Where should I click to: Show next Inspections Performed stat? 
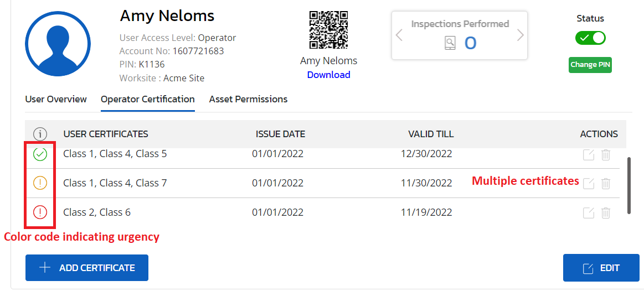pos(521,35)
